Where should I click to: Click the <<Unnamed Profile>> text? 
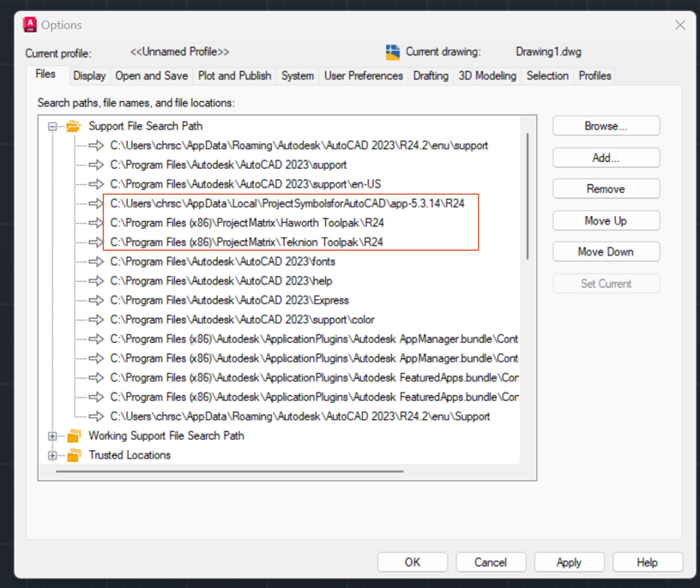pyautogui.click(x=179, y=51)
